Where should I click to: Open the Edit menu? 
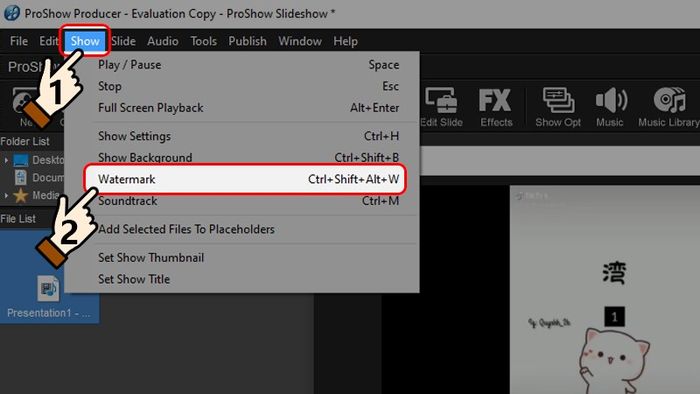coord(48,41)
